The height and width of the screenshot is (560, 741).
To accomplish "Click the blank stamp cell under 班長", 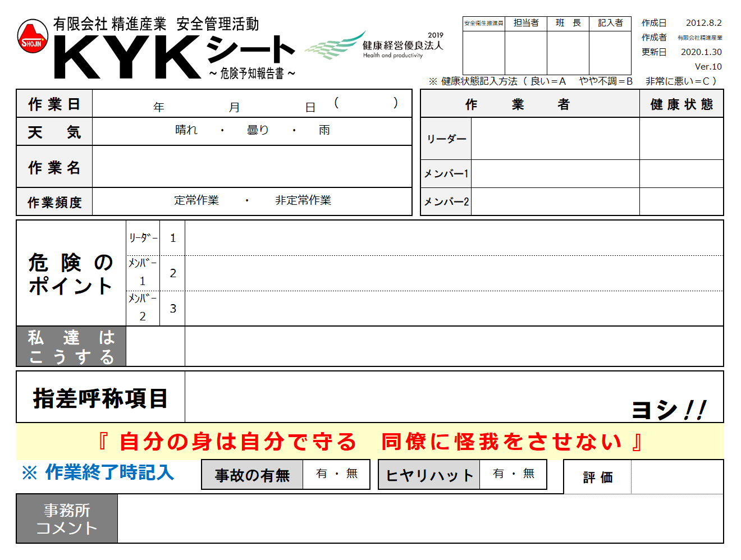I will pos(568,52).
